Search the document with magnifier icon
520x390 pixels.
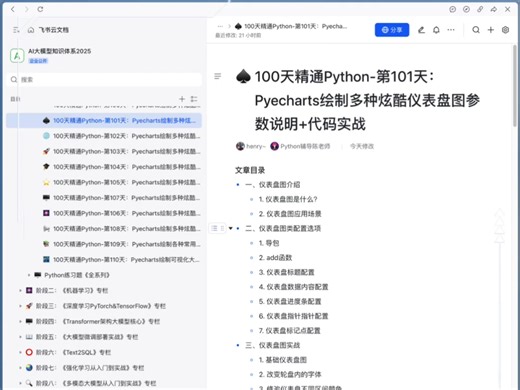pos(476,30)
